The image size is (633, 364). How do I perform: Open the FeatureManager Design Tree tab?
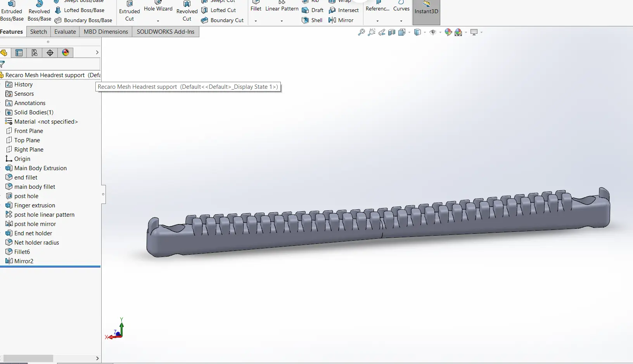coord(4,53)
